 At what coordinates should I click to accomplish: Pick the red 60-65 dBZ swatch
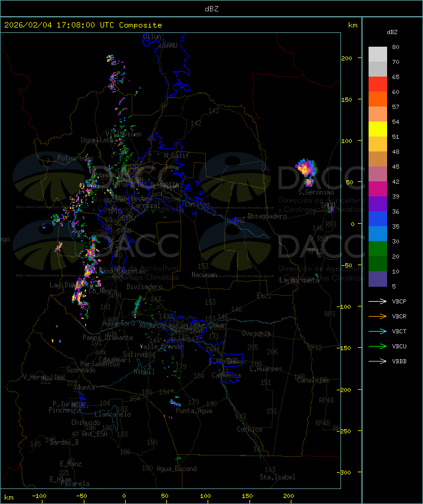378,84
